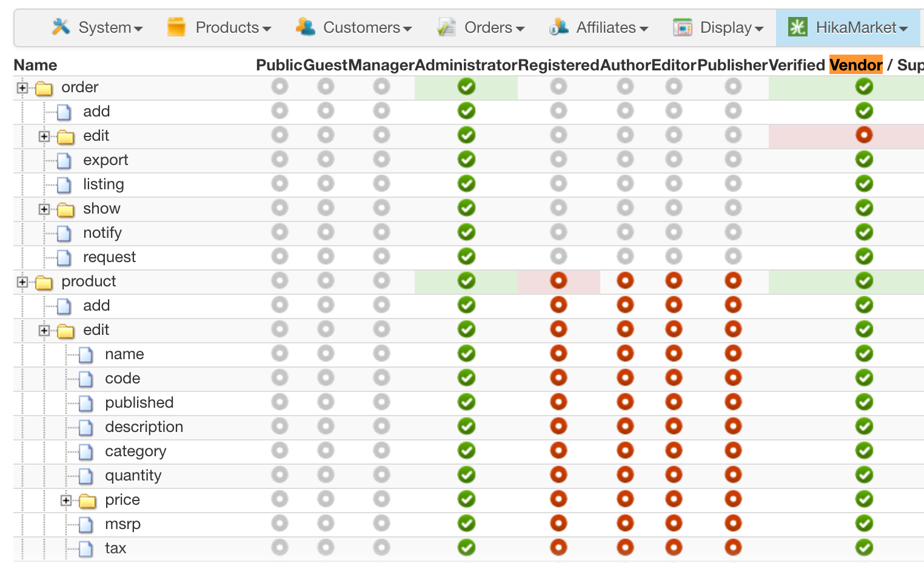Image resolution: width=924 pixels, height=563 pixels.
Task: Click the Products box icon
Action: click(x=176, y=27)
